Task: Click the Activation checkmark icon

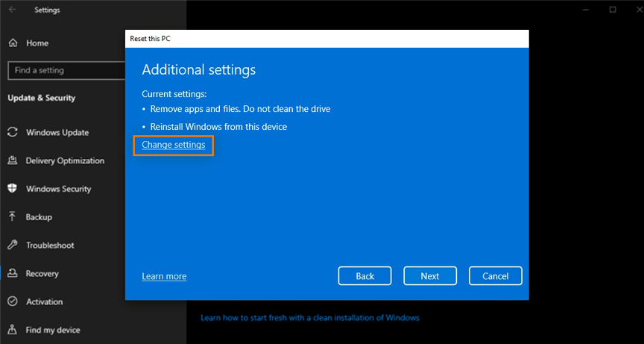Action: [13, 301]
